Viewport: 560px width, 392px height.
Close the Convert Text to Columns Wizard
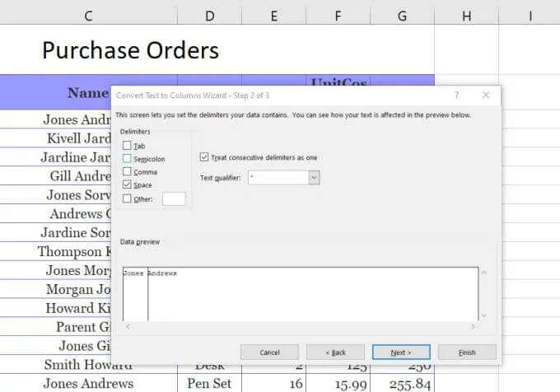(485, 95)
